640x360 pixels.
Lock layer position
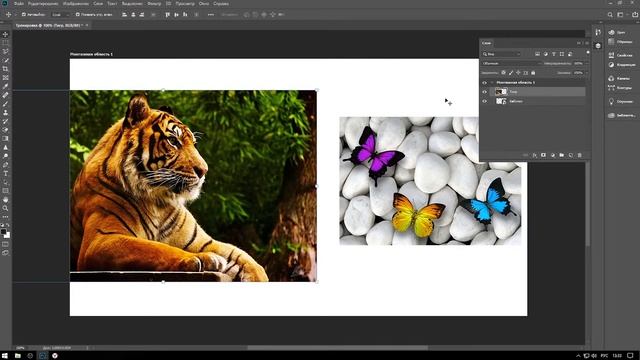click(x=518, y=73)
